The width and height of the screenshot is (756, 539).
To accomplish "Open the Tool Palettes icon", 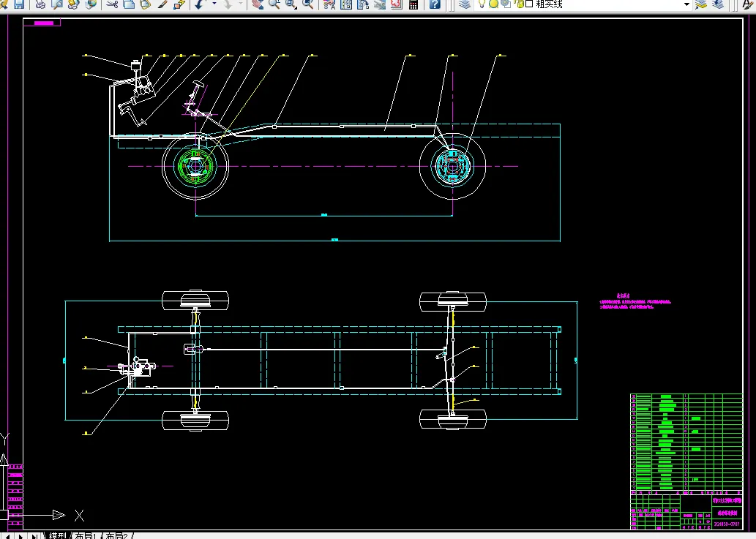I will (363, 4).
